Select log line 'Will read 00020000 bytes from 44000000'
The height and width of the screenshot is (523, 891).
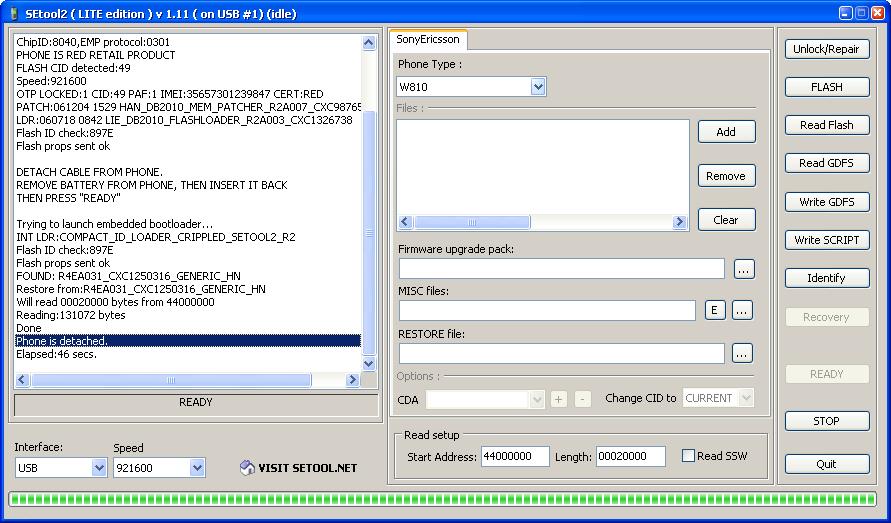[115, 302]
